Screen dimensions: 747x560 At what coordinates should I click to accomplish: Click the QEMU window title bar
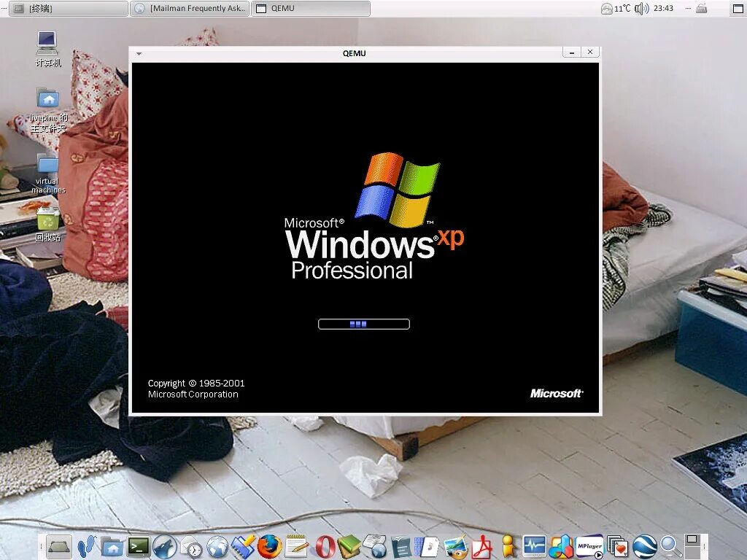click(354, 53)
